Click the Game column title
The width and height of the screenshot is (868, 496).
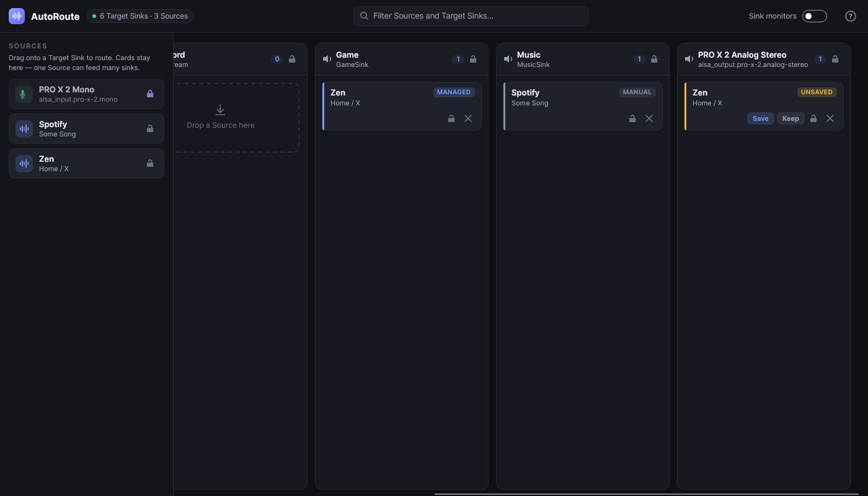[x=347, y=55]
